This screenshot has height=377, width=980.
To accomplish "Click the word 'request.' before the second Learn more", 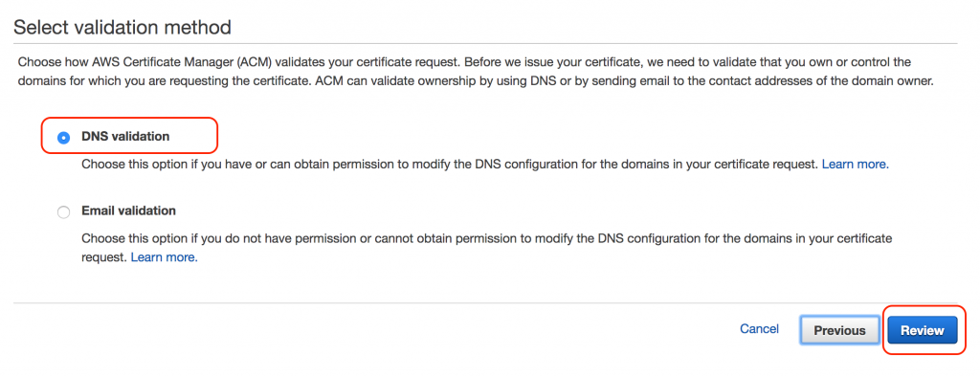I will [103, 257].
